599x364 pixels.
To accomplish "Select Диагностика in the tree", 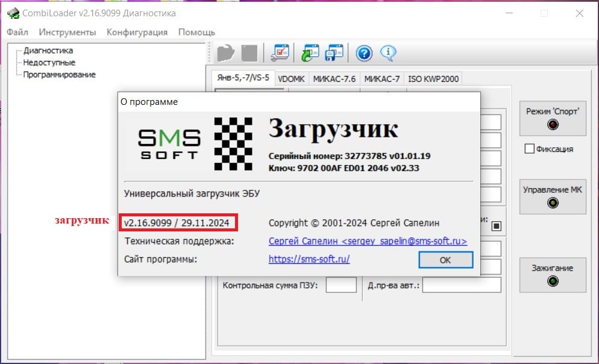I will pos(48,51).
